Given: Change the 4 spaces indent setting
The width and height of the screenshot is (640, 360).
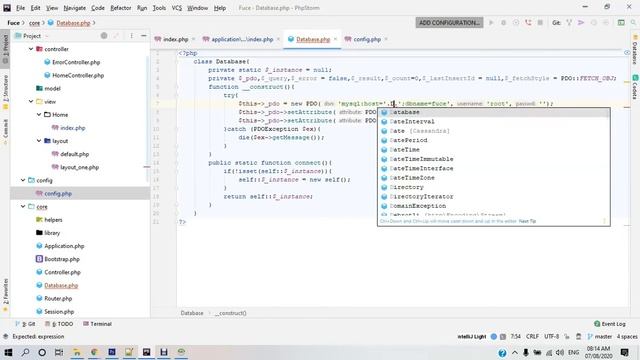Looking at the screenshot, I should (627, 336).
